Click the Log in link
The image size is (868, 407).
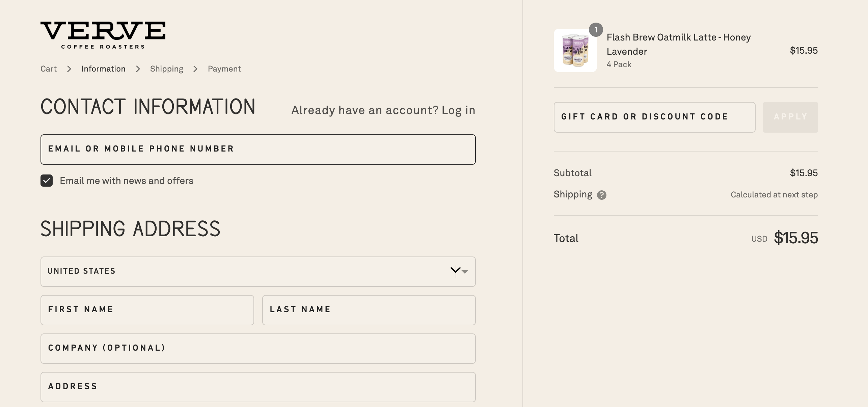click(x=458, y=110)
